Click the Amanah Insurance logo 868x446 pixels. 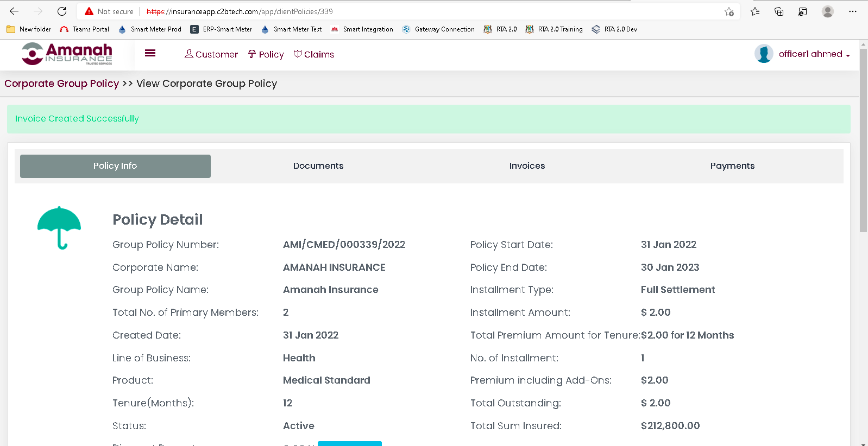(x=67, y=54)
